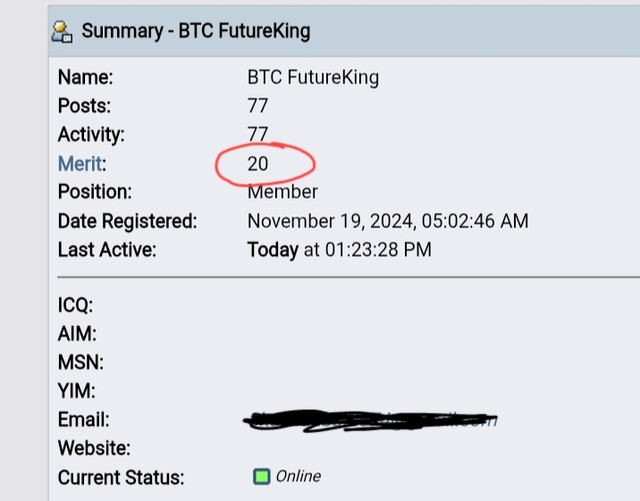Viewport: 640px width, 501px height.
Task: Click the name value BTC FutureKing
Action: tap(313, 78)
